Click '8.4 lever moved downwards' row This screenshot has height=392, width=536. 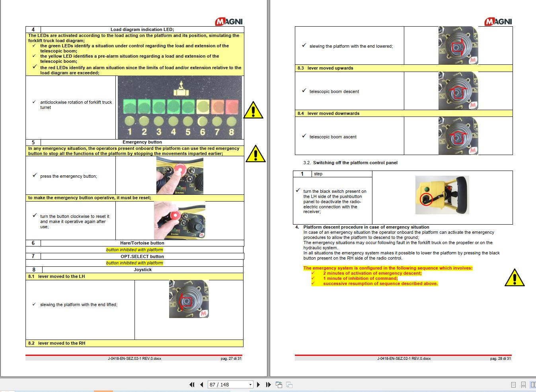click(403, 113)
